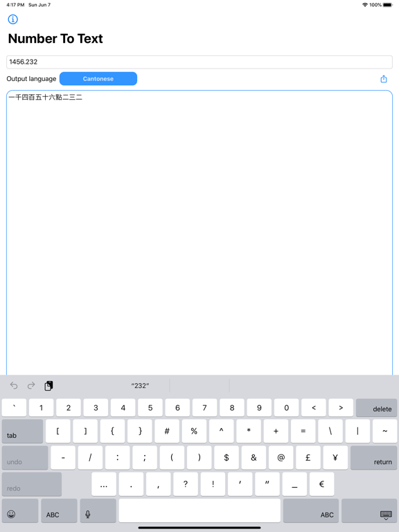The width and height of the screenshot is (399, 532).
Task: Tap the plus + key
Action: (x=276, y=432)
